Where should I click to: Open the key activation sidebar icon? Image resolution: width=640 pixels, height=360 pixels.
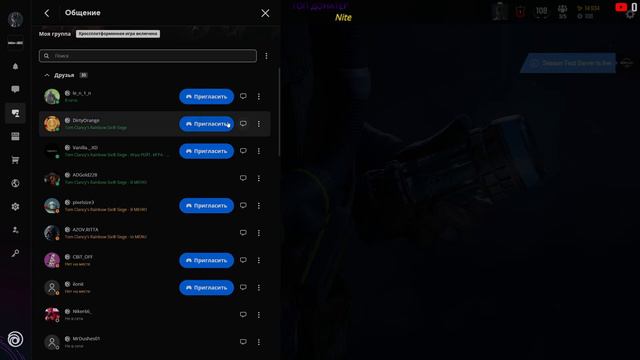(x=16, y=253)
